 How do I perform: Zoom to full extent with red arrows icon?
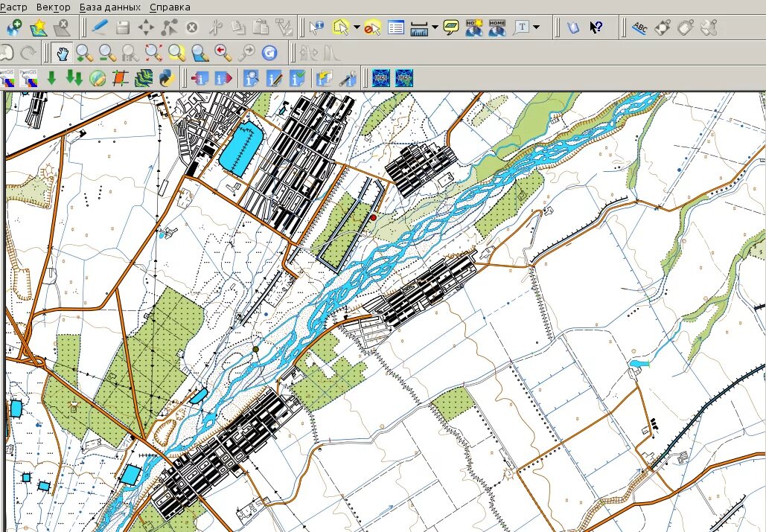click(153, 53)
